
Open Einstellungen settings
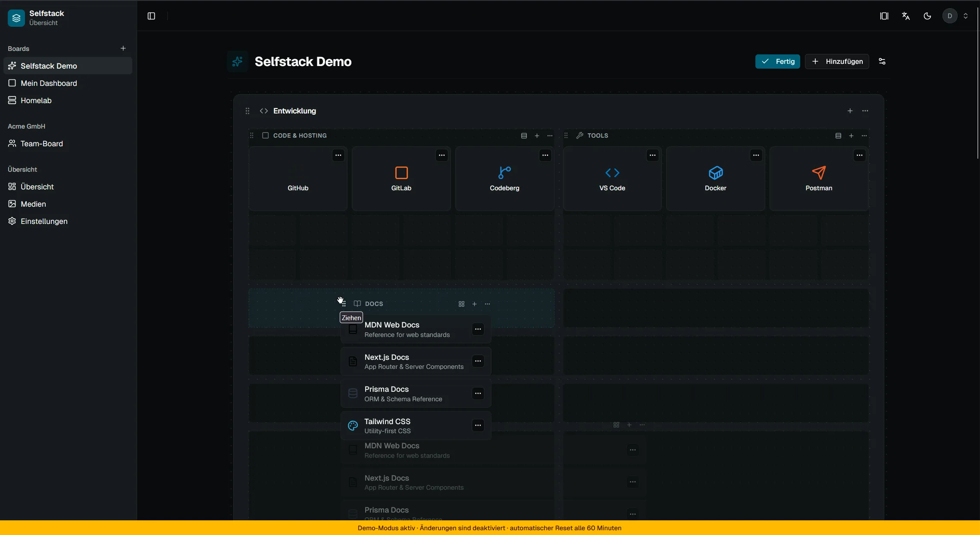[x=68, y=221]
